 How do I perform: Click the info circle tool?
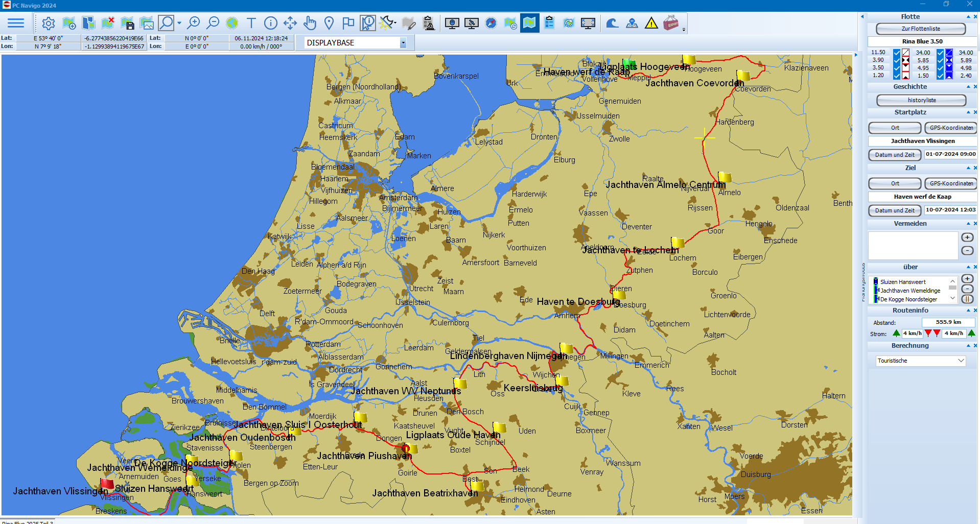tap(271, 23)
